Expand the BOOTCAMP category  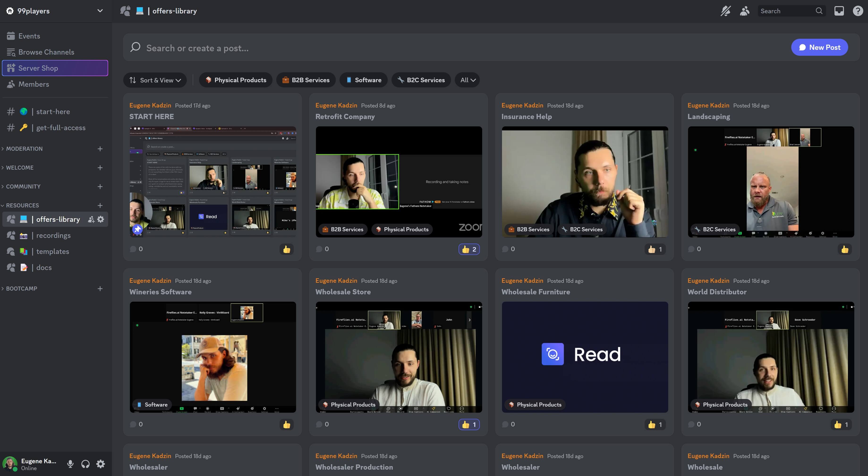click(x=21, y=289)
